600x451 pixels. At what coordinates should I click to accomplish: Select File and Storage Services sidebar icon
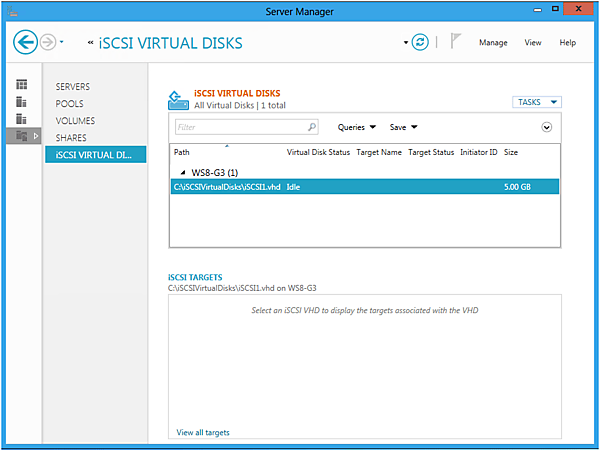[22, 136]
